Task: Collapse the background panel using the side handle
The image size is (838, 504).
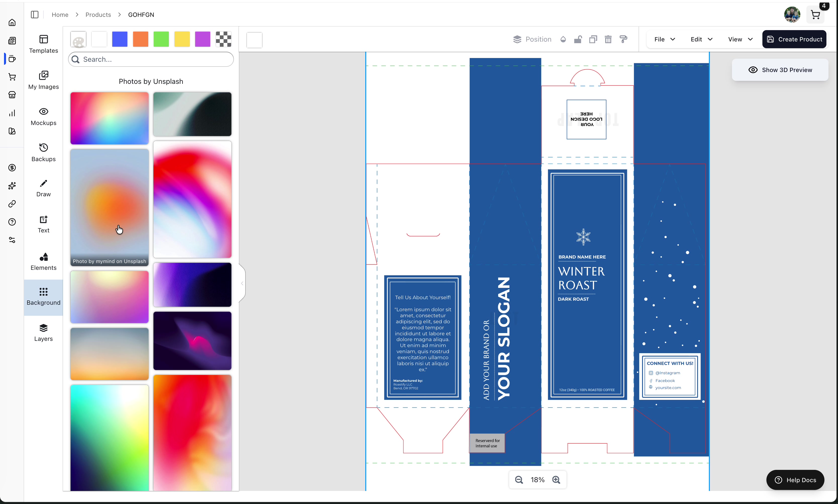Action: point(242,283)
